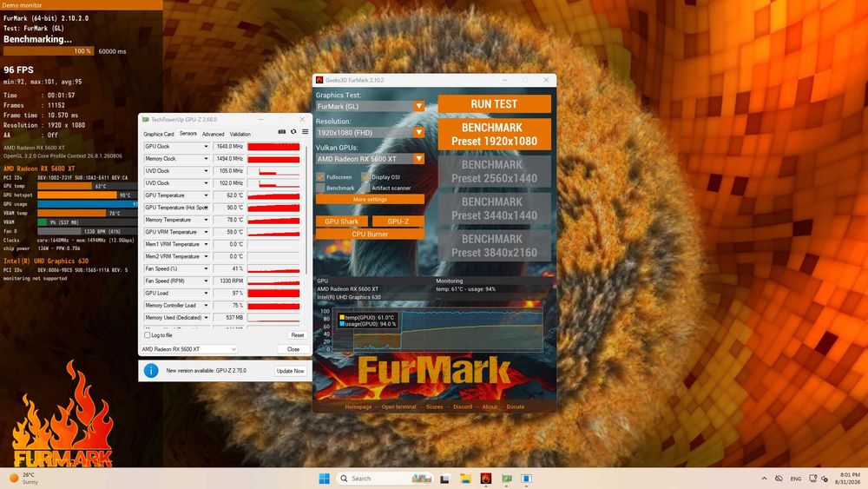Open the GPU-Z hamburger menu
868x489 pixels.
coord(305,132)
